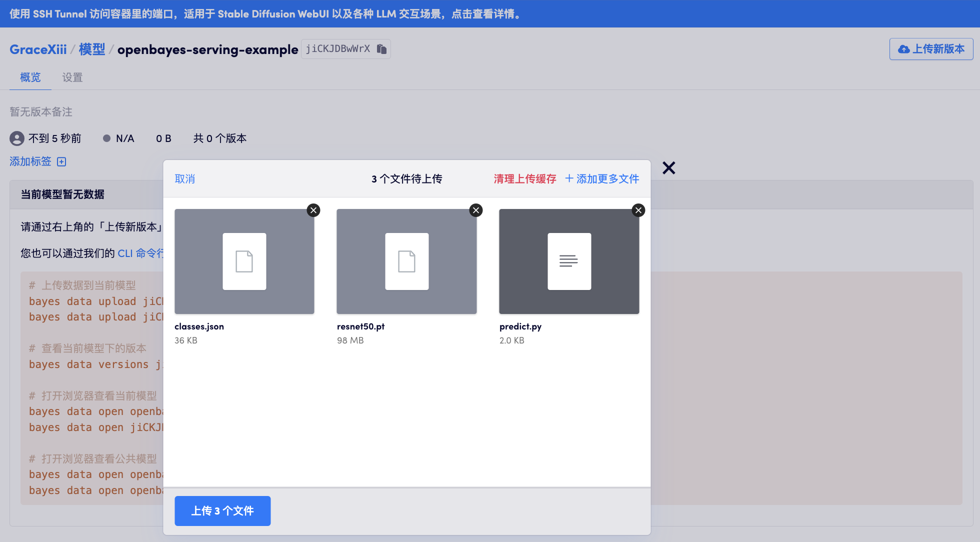Click 取消 to cancel upload
The width and height of the screenshot is (980, 542).
pyautogui.click(x=184, y=179)
